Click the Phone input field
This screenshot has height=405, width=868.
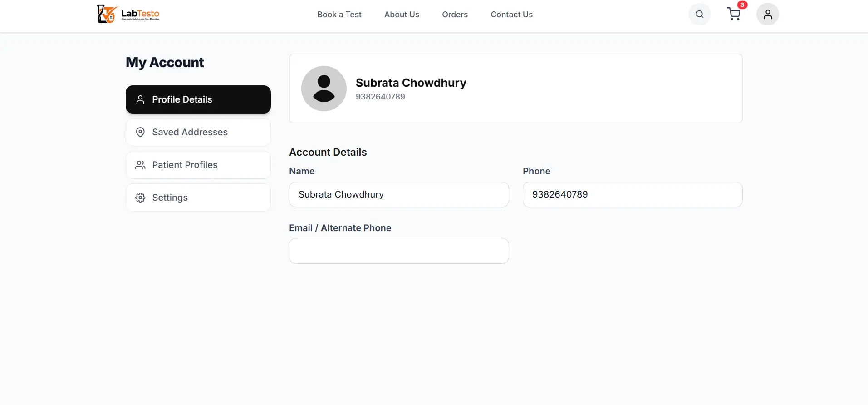coord(633,194)
